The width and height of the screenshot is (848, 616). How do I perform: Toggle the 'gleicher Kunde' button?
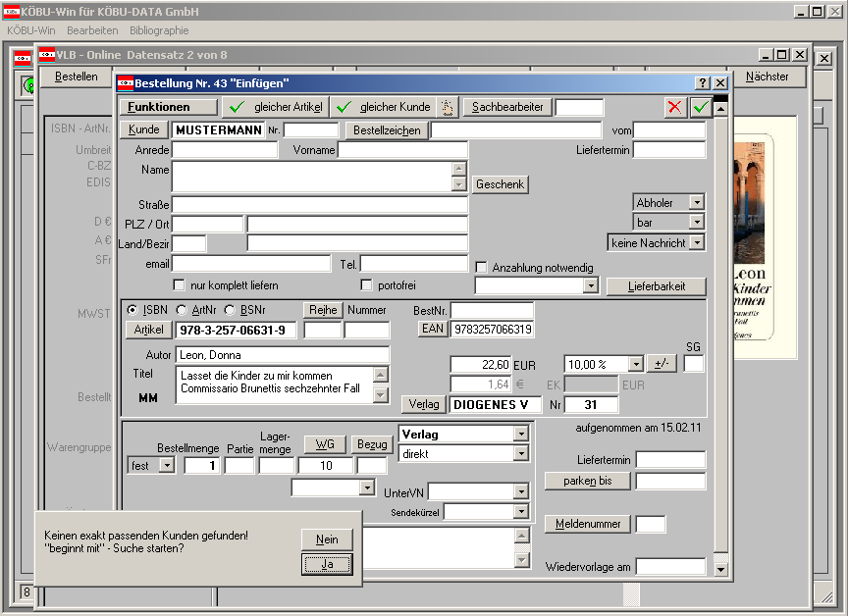[384, 108]
